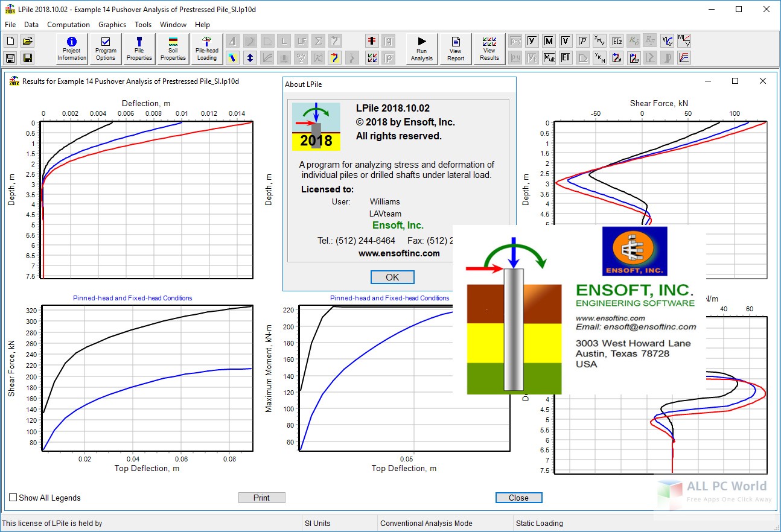The image size is (781, 532).
Task: Click the 'EIz' stiffness plot icon
Action: (x=617, y=41)
